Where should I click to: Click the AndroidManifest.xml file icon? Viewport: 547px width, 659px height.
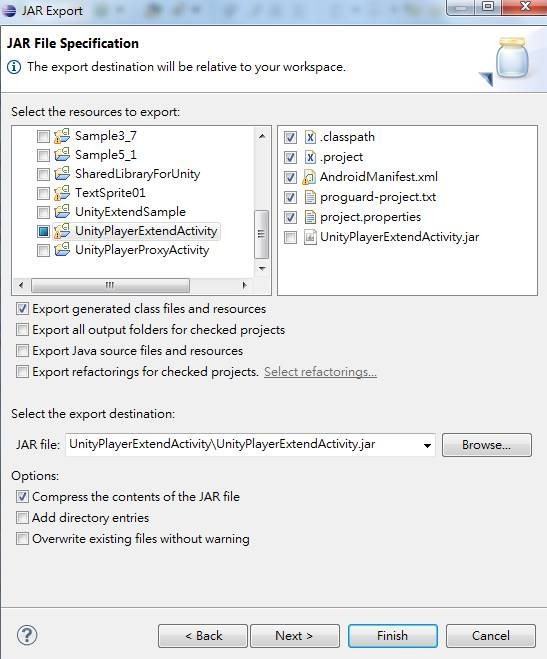(x=309, y=177)
